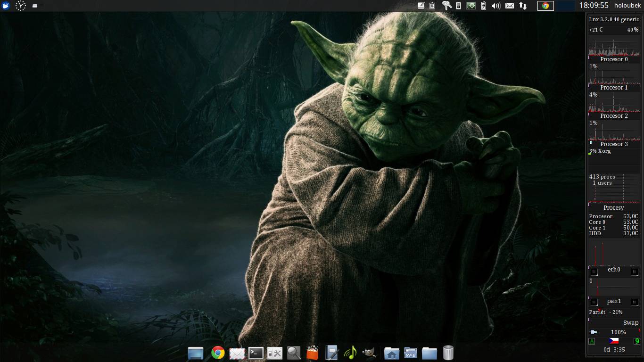Toggle the left pan1 indicator button
Viewport: 644px width, 362px height.
594,302
